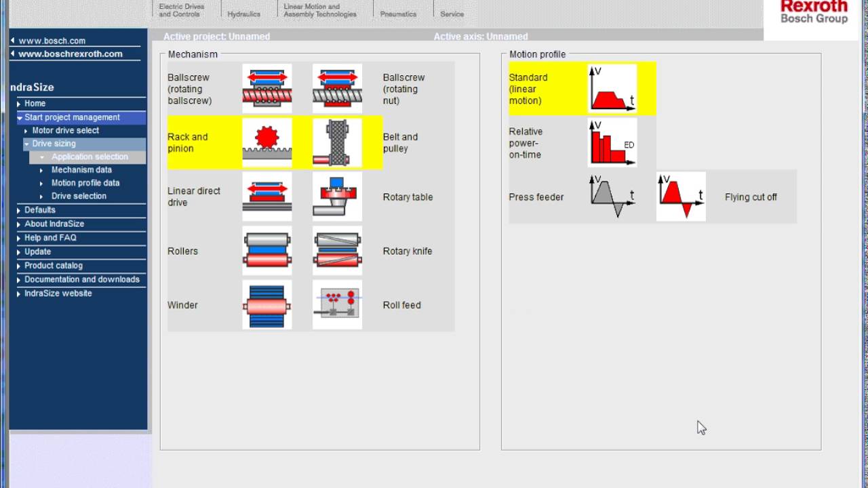Open Drive selection sidebar item

(79, 196)
